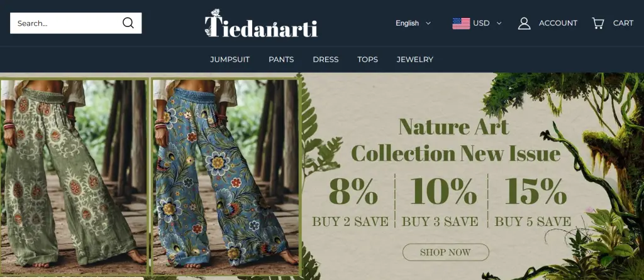Select PANTS in the navigation bar
Screen dimensions: 644x280
(281, 60)
